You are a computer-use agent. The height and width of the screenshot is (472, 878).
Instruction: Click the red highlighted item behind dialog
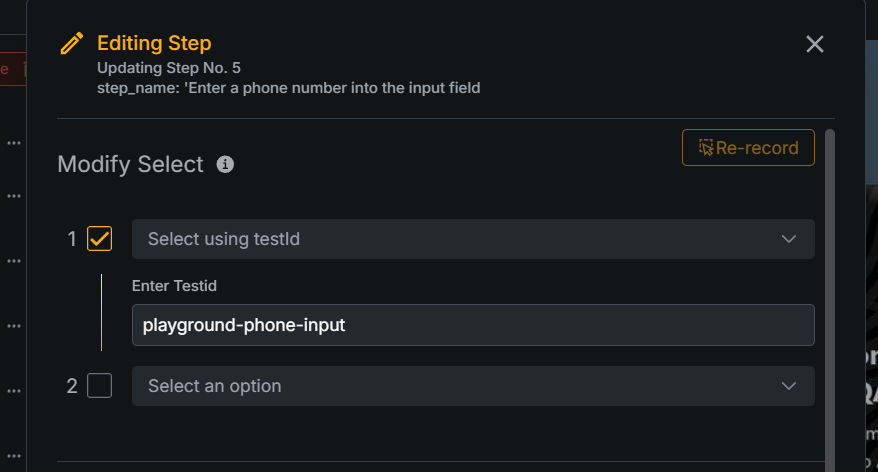pyautogui.click(x=10, y=69)
